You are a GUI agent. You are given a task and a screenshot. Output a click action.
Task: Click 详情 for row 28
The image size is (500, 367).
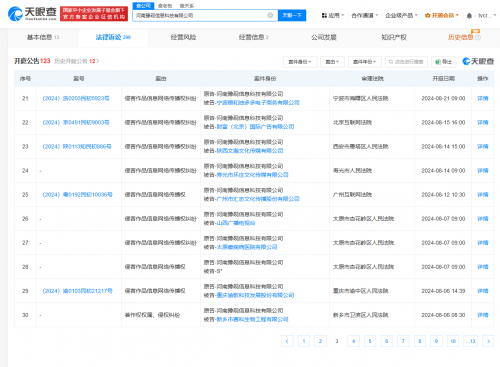pos(483,267)
